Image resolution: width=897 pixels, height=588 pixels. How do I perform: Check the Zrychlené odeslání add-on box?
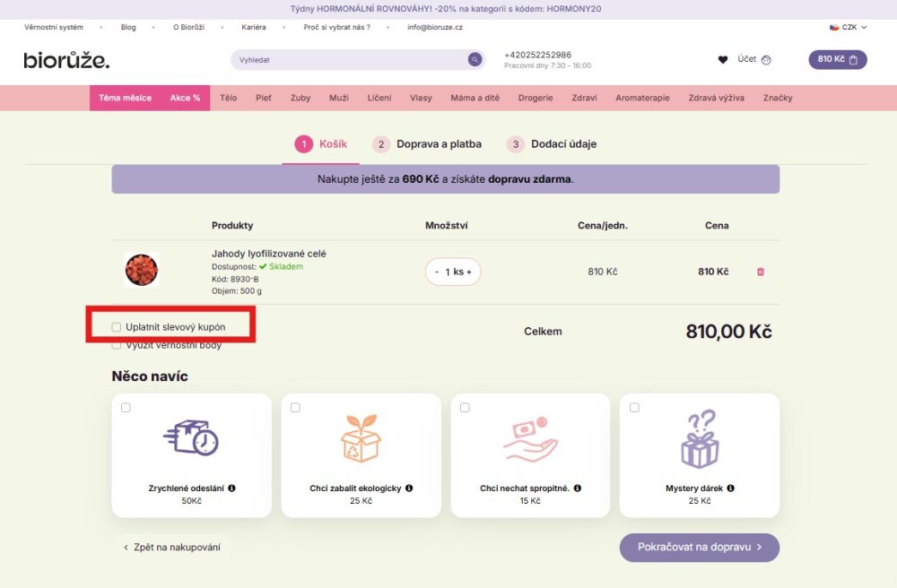[x=126, y=408]
